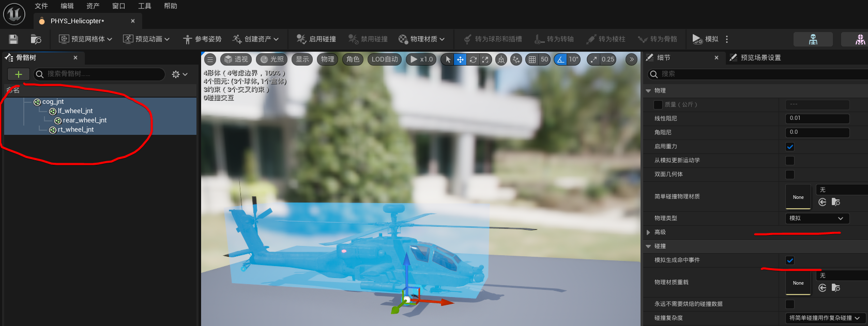This screenshot has width=868, height=326.
Task: Open the 创建资产 dropdown
Action: click(255, 39)
